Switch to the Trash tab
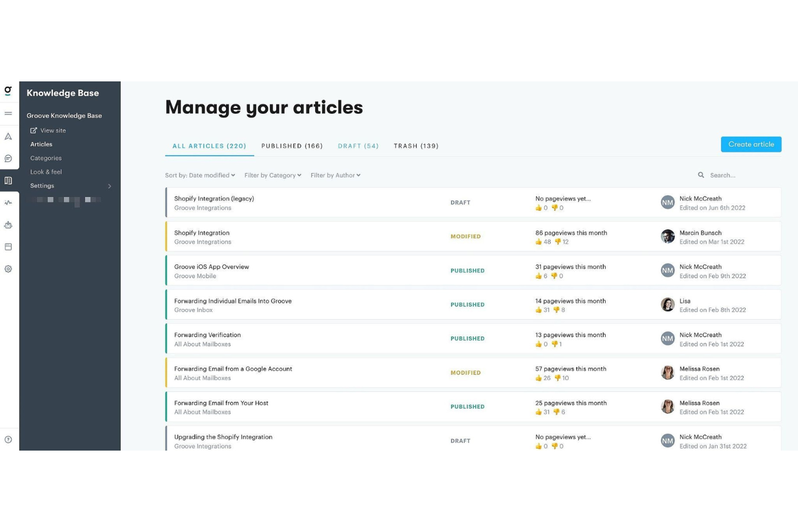The width and height of the screenshot is (798, 532). click(x=416, y=146)
